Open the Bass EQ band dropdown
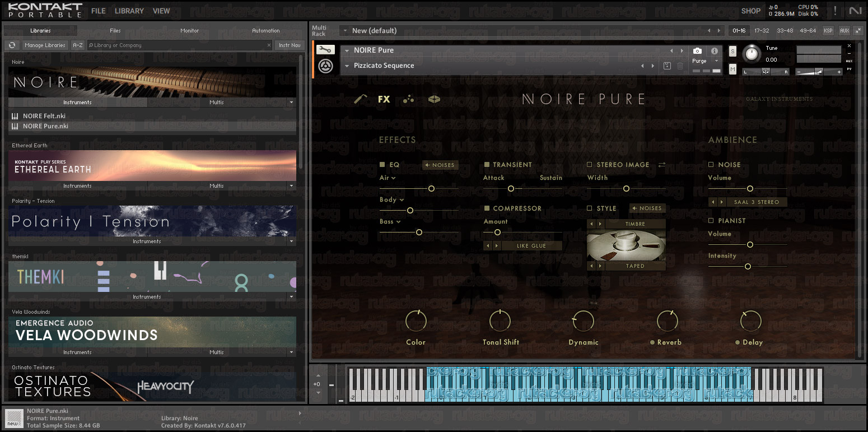The height and width of the screenshot is (432, 868). click(390, 221)
